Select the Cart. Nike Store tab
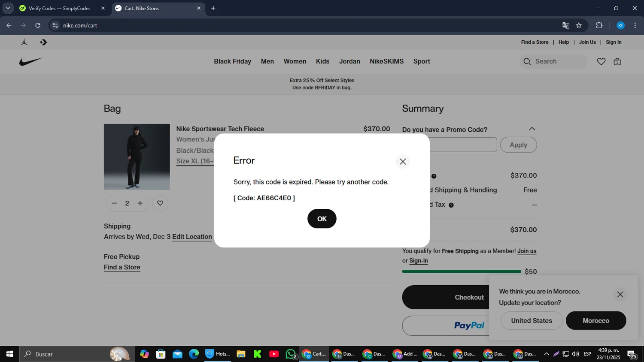The height and width of the screenshot is (362, 644). 158,8
